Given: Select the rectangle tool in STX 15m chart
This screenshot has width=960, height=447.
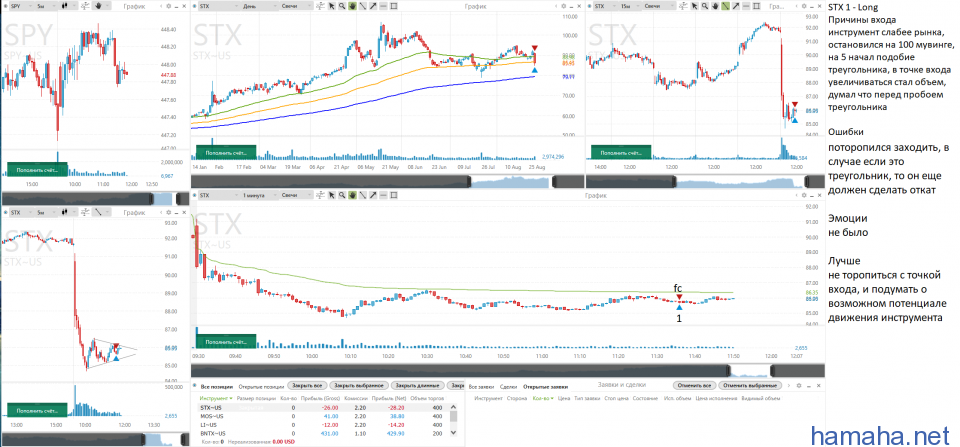Looking at the screenshot, I should (757, 6).
